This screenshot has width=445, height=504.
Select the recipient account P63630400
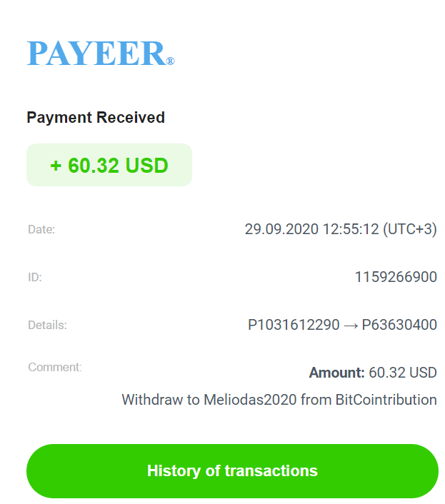coord(399,325)
